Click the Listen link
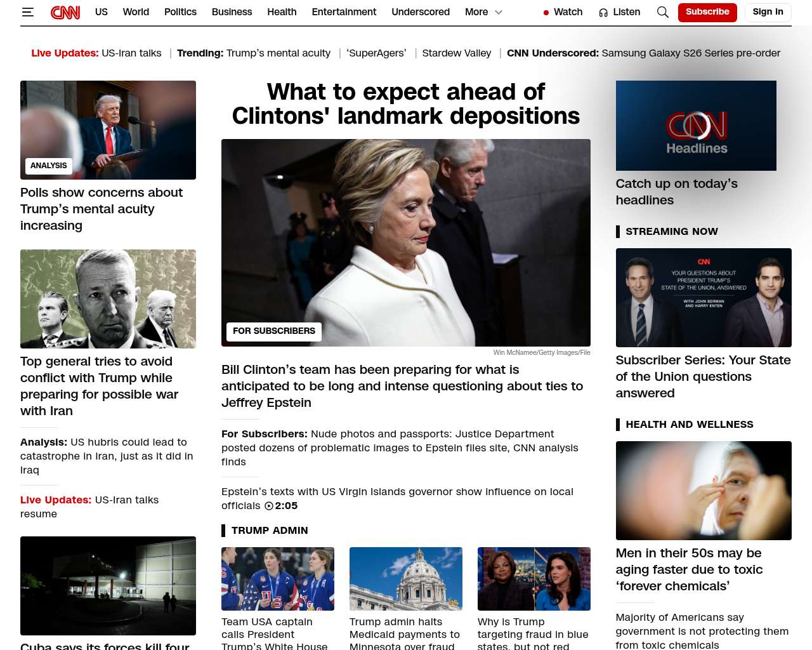The width and height of the screenshot is (812, 650). (x=626, y=12)
